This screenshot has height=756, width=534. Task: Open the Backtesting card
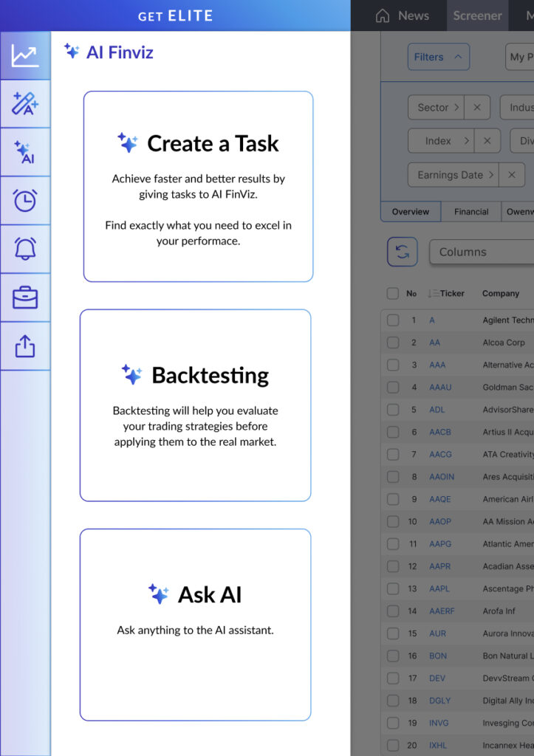point(196,405)
